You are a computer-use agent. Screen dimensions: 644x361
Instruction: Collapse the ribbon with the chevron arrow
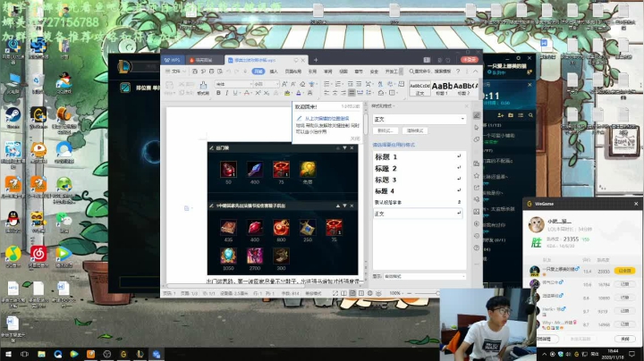point(475,71)
